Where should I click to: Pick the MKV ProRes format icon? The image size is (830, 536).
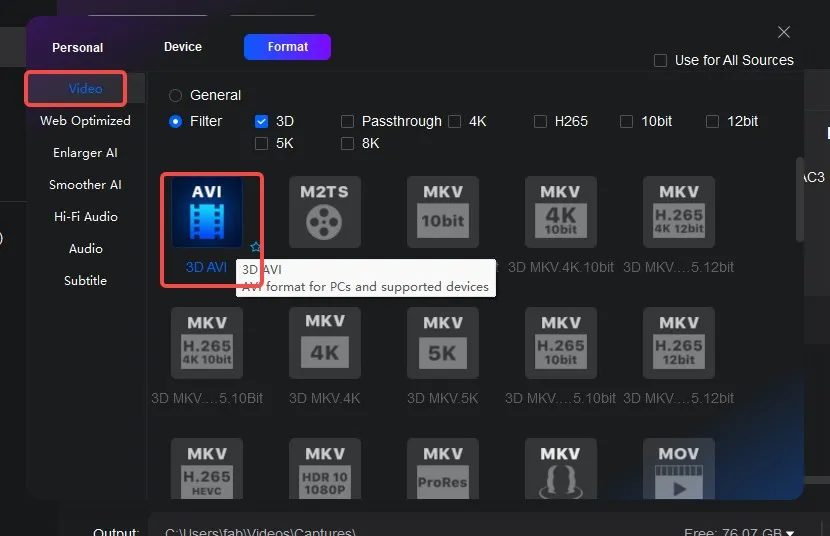(x=443, y=470)
